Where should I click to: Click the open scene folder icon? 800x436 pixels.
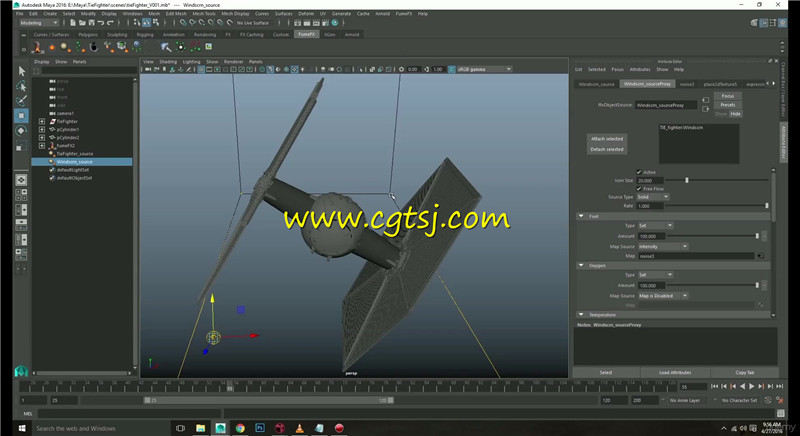pos(82,23)
